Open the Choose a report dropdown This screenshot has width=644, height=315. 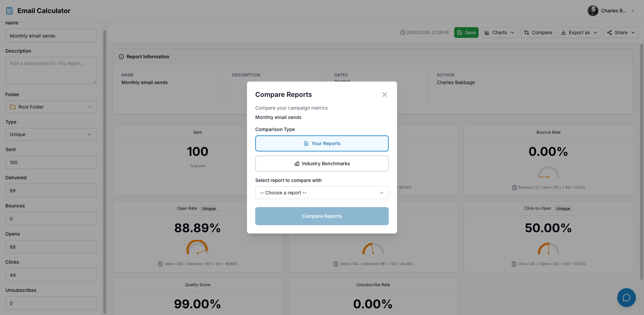pyautogui.click(x=322, y=193)
